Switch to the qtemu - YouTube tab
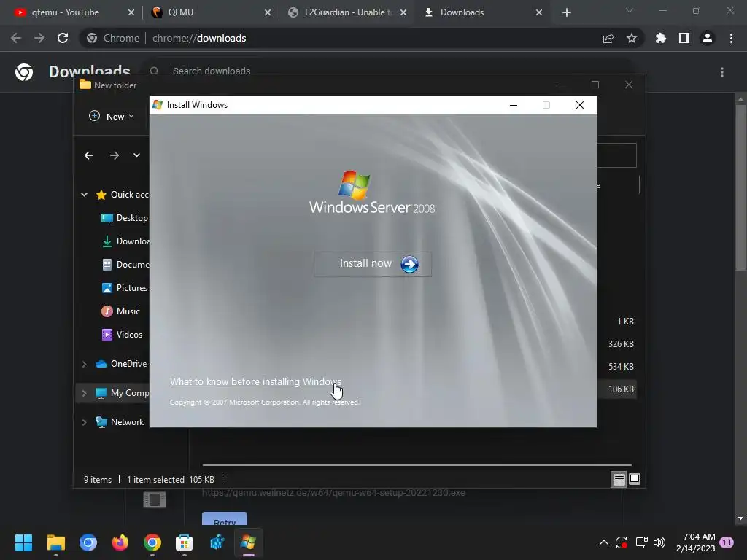Image resolution: width=747 pixels, height=560 pixels. (65, 12)
